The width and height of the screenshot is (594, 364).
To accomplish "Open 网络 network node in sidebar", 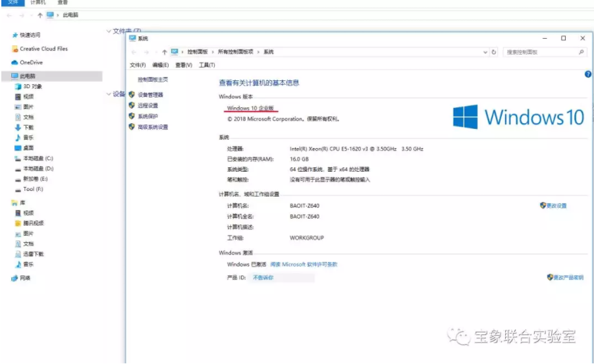I will pos(25,278).
